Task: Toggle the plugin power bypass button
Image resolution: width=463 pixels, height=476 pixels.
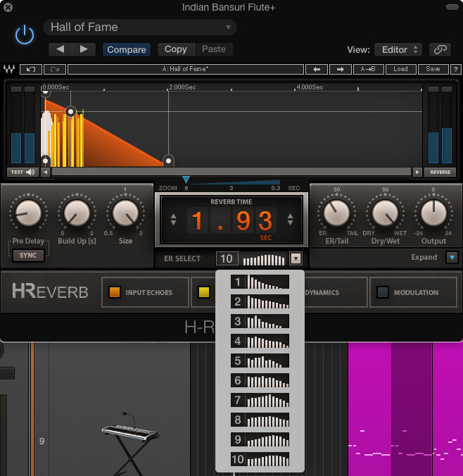Action: (25, 35)
